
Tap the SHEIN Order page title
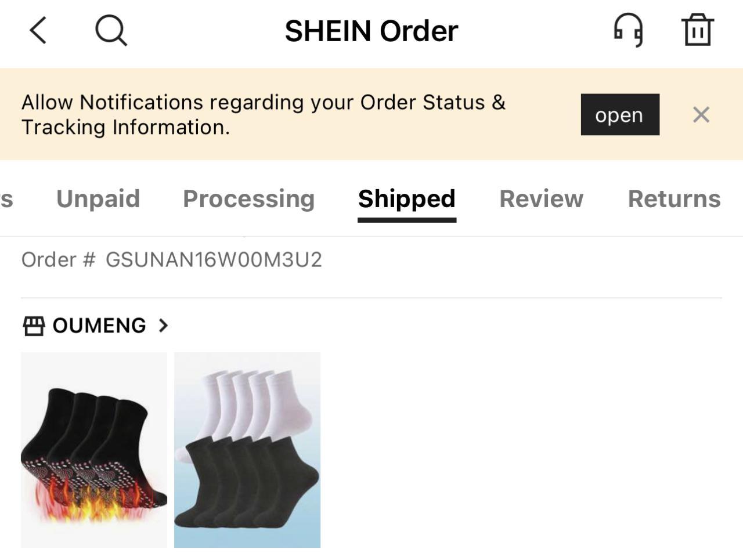[x=371, y=31]
